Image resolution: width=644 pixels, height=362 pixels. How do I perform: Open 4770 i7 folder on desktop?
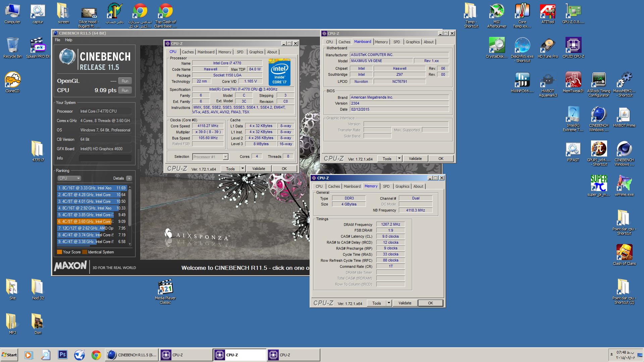point(38,151)
